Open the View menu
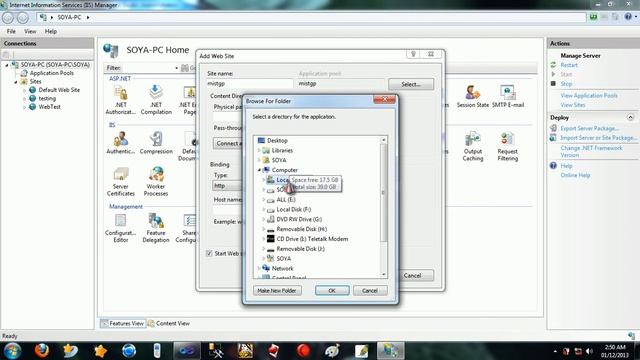 pos(30,31)
